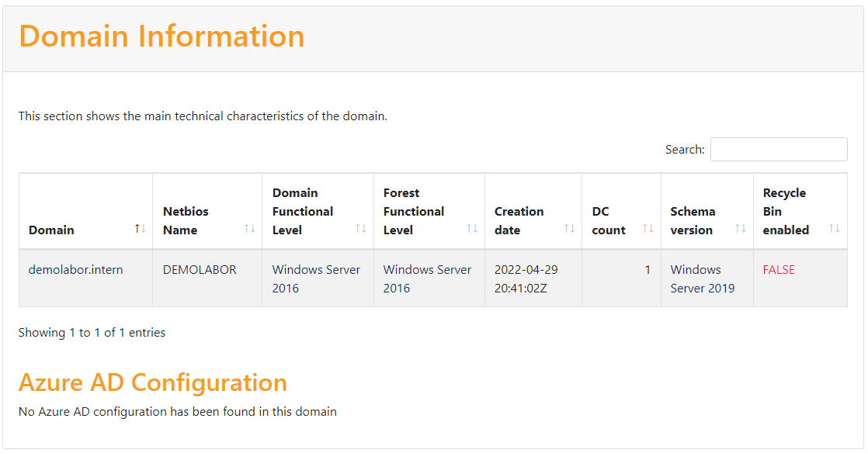Click the Domain Information heading
Screen dimensions: 868x453
point(161,36)
